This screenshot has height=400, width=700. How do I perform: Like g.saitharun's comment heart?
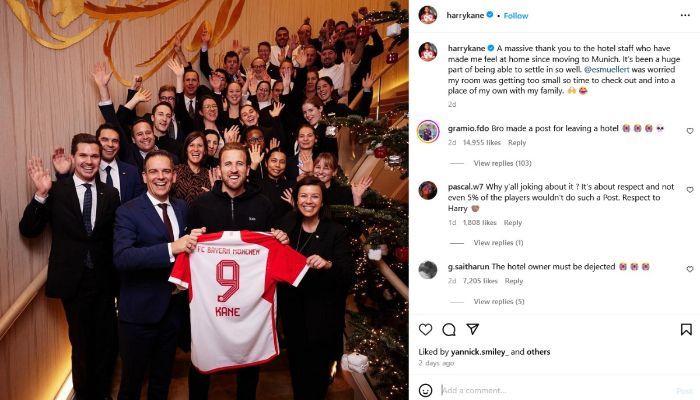click(690, 269)
